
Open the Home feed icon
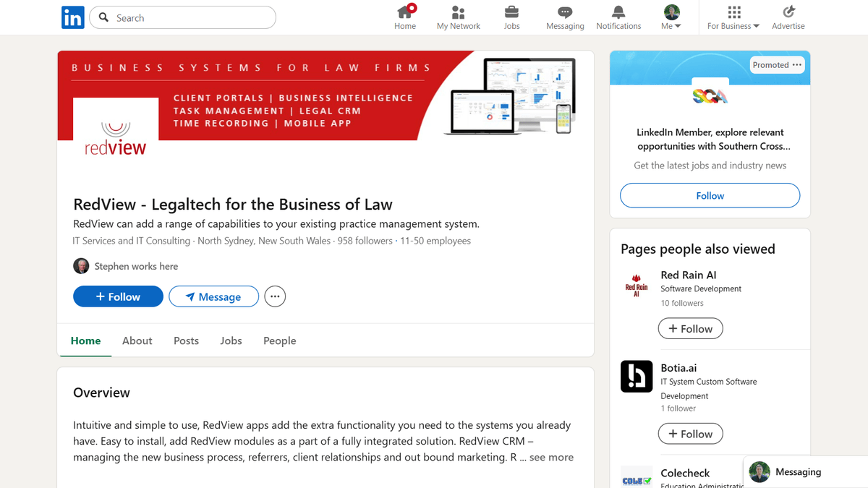coord(405,12)
